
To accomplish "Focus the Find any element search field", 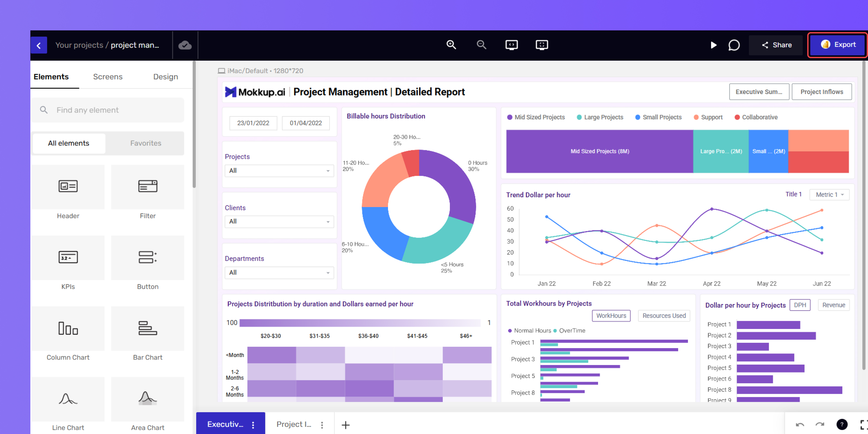I will [108, 110].
